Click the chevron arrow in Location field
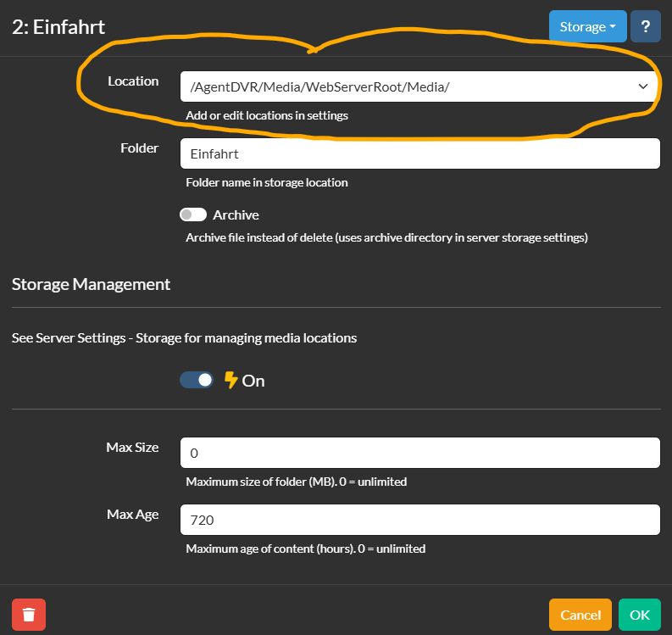Image resolution: width=672 pixels, height=635 pixels. [x=643, y=86]
